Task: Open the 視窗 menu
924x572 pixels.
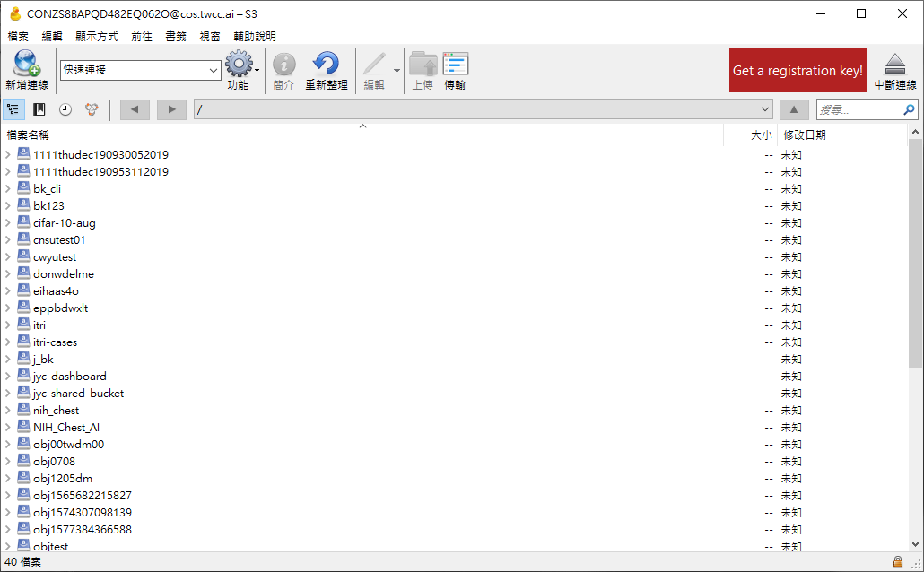Action: point(210,37)
